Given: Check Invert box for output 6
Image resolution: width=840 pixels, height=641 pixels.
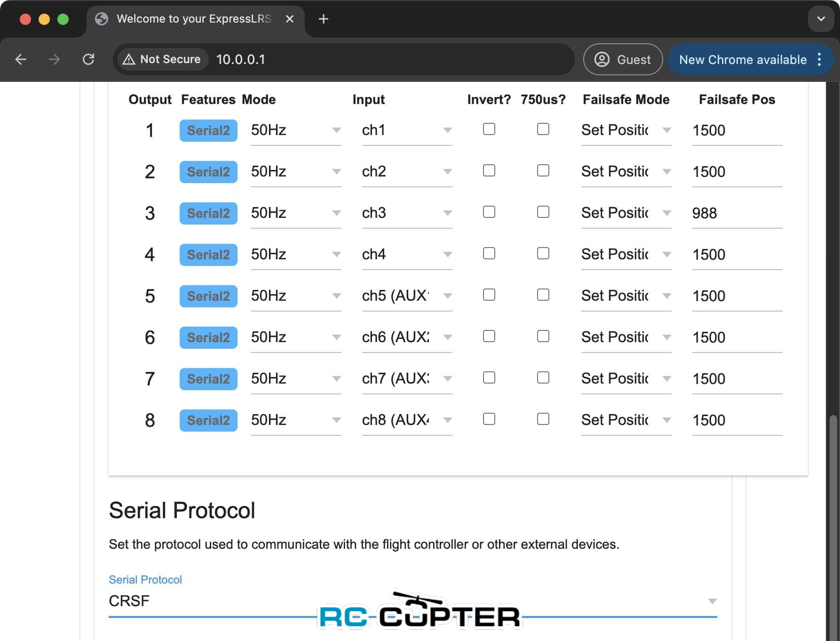Looking at the screenshot, I should pyautogui.click(x=489, y=337).
